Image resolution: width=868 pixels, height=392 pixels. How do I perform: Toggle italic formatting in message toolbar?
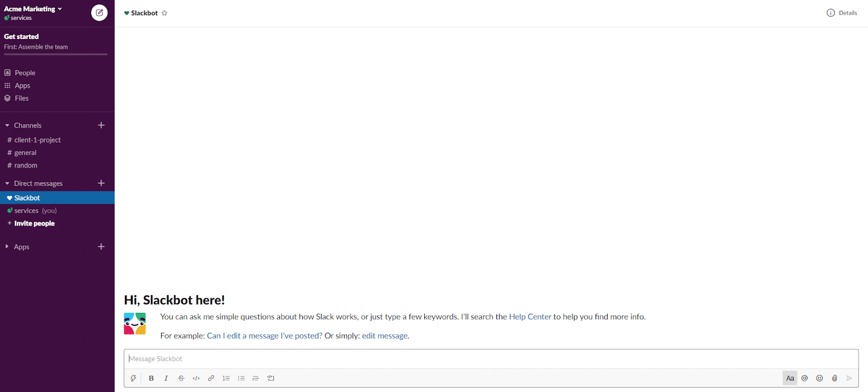166,378
